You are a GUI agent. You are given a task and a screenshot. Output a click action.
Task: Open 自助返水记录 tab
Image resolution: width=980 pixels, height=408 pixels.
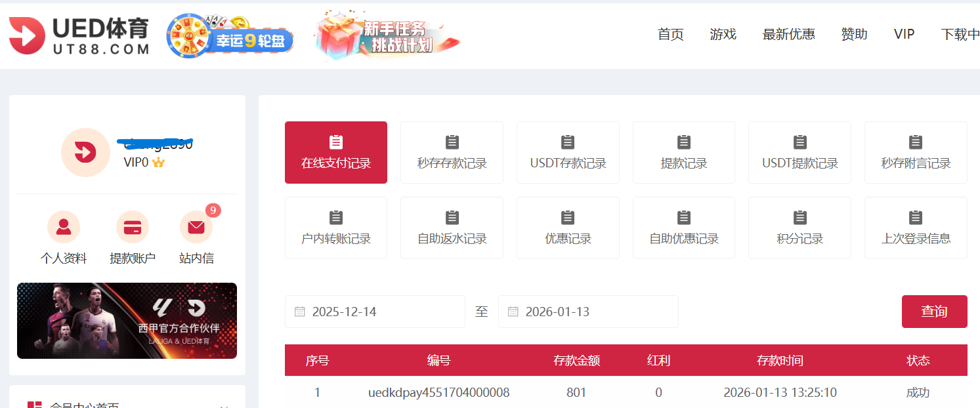452,228
